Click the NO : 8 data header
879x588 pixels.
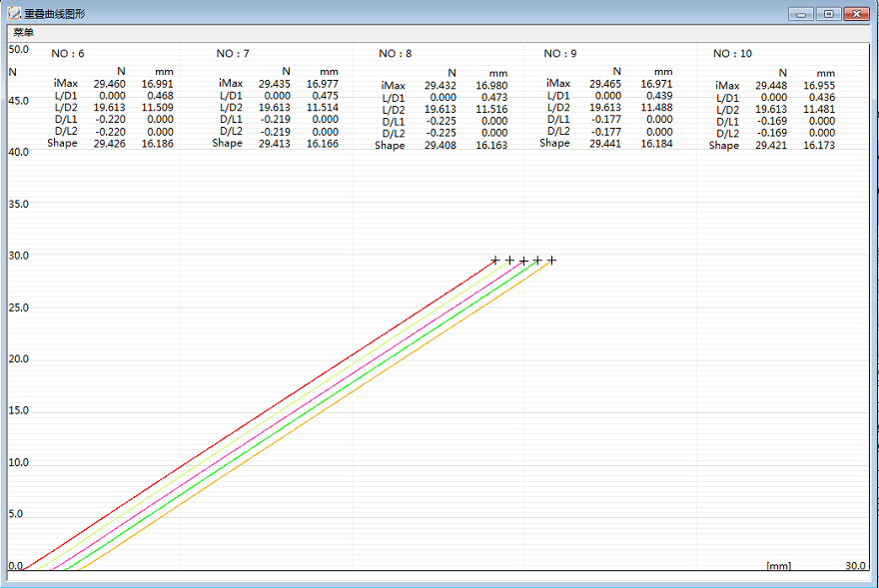pyautogui.click(x=396, y=53)
